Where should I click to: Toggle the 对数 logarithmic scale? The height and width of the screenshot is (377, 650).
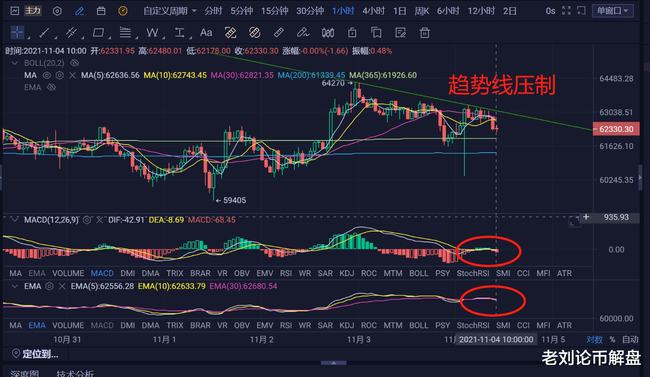tap(594, 340)
